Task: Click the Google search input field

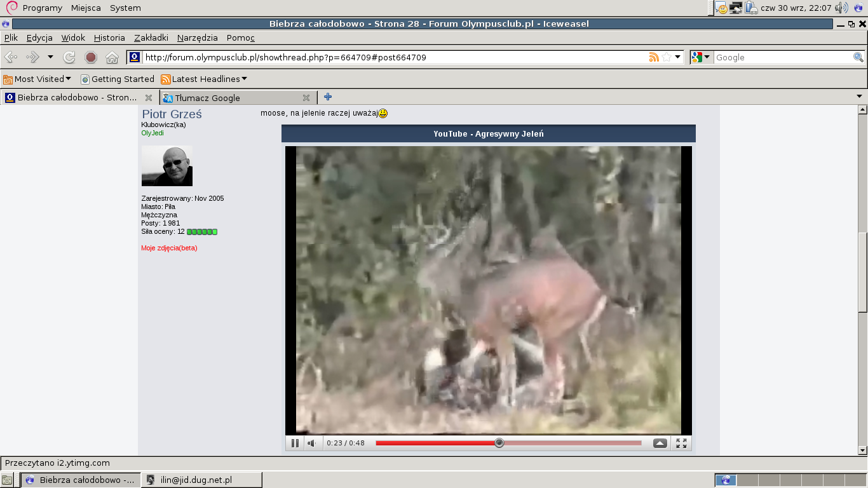Action: pyautogui.click(x=783, y=57)
